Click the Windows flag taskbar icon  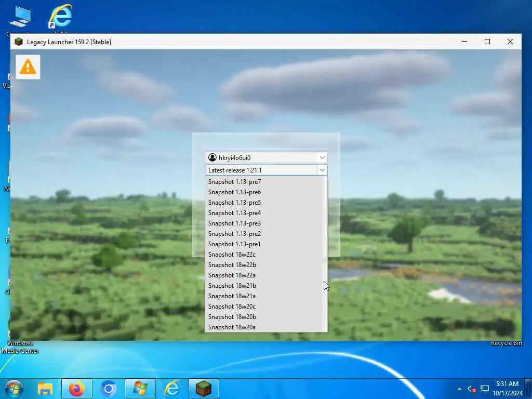click(x=140, y=389)
